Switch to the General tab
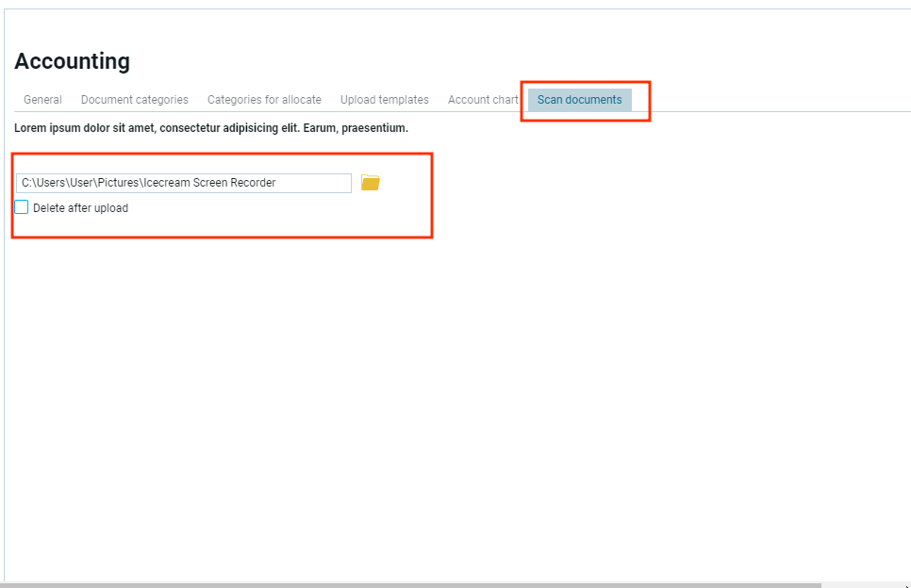This screenshot has width=911, height=588. [42, 100]
